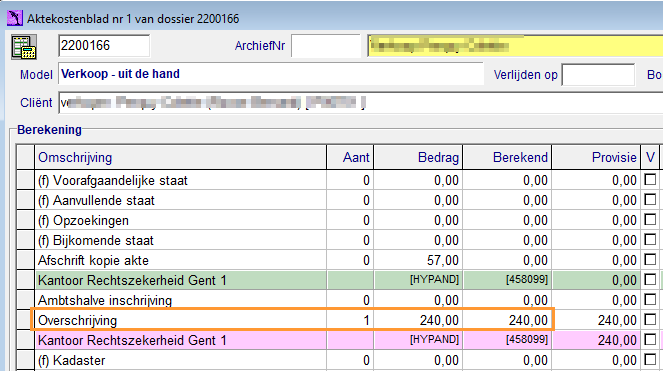Tick the V checkbox for Overschrijving
This screenshot has width=663, height=371.
(x=650, y=319)
